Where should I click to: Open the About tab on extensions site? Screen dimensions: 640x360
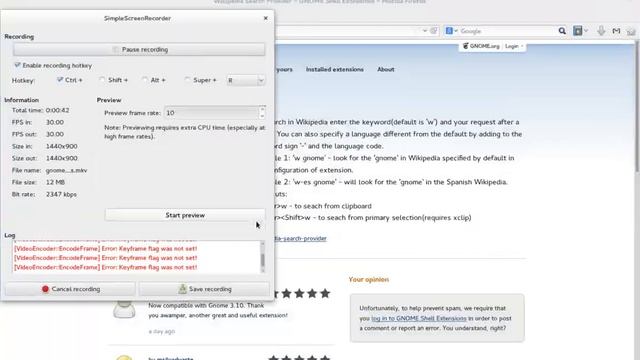386,69
